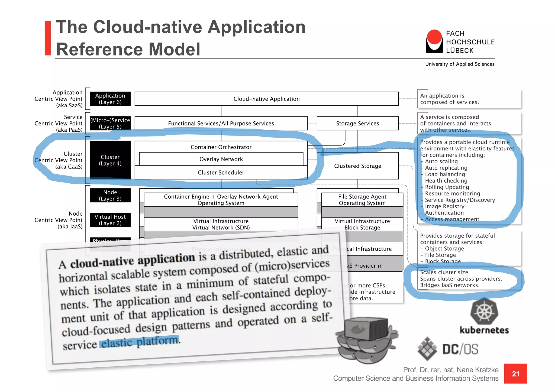Click the 'Block Storage' entry in storage note
This screenshot has height=392, width=555.
point(441,261)
